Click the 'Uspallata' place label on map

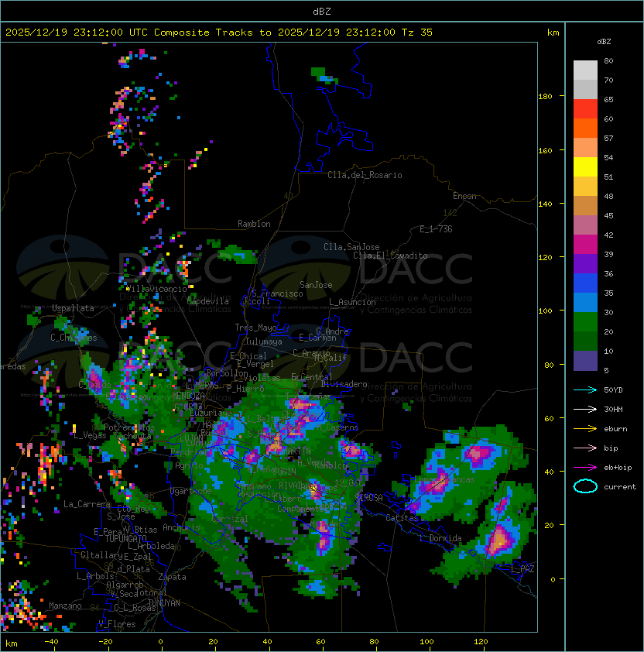73,308
